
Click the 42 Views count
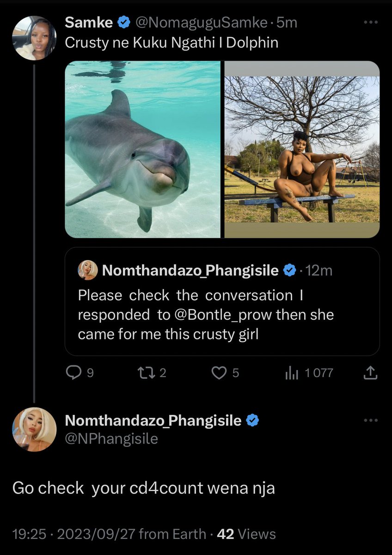click(x=246, y=534)
